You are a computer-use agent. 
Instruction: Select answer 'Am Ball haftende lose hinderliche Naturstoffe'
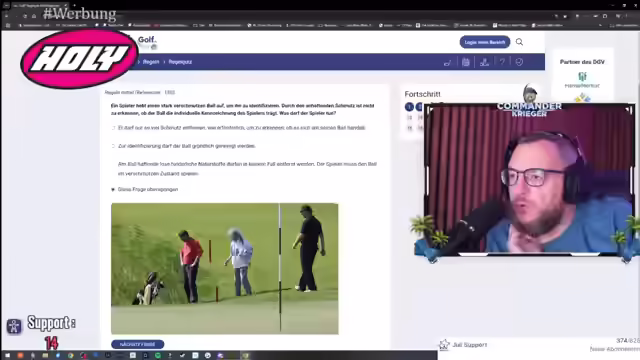244,169
